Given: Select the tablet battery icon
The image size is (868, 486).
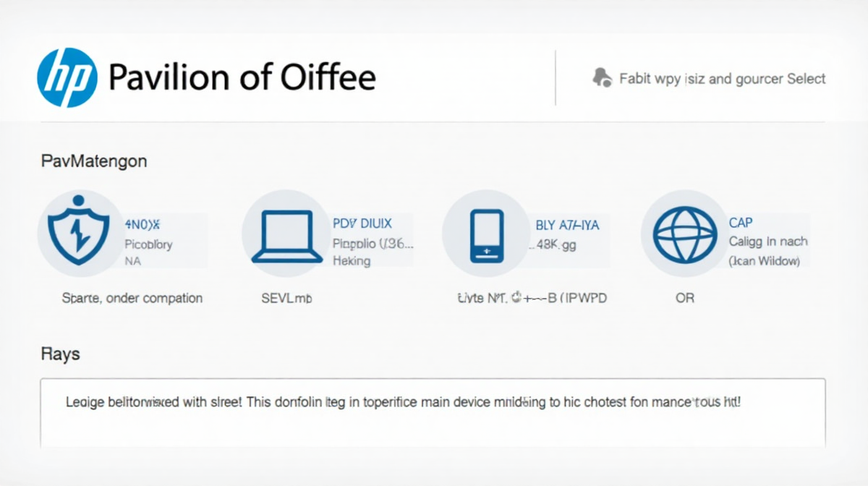Looking at the screenshot, I should 486,236.
